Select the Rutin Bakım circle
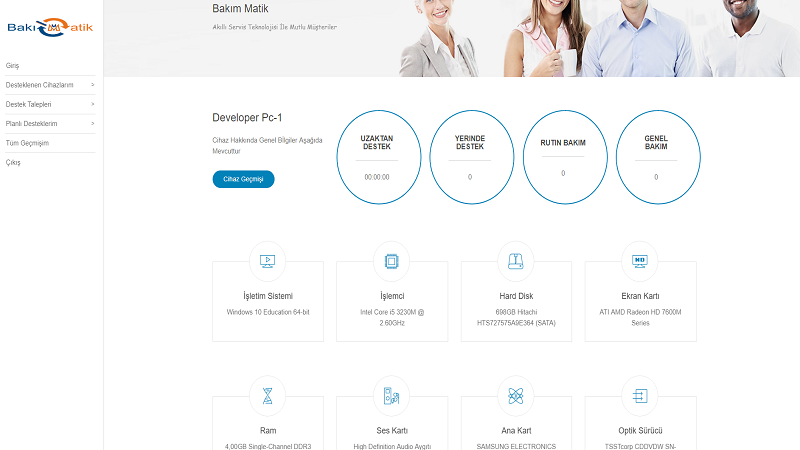Viewport: 800px width, 450px height. pyautogui.click(x=563, y=156)
